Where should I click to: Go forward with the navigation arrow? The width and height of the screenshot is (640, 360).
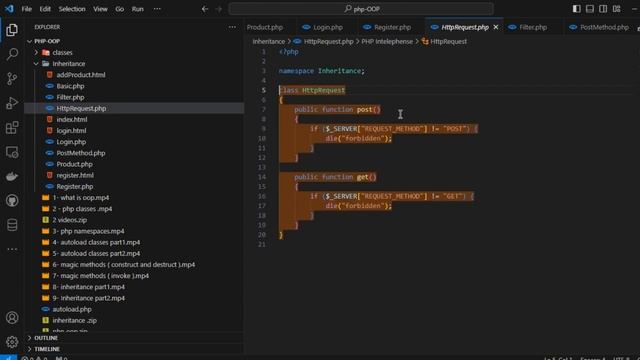coord(219,9)
